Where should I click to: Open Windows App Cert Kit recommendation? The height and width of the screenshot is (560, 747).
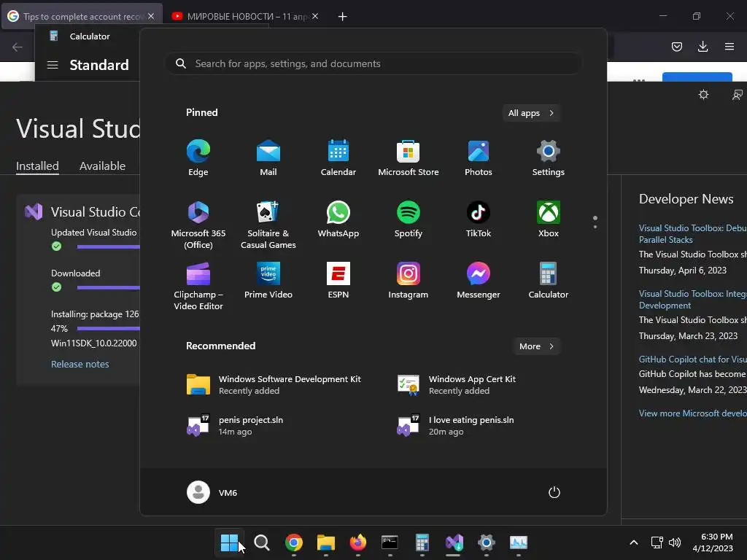tap(457, 385)
